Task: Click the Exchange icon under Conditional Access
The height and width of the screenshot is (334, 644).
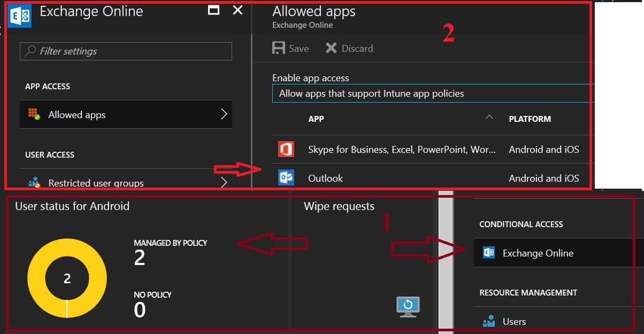Action: (x=488, y=253)
